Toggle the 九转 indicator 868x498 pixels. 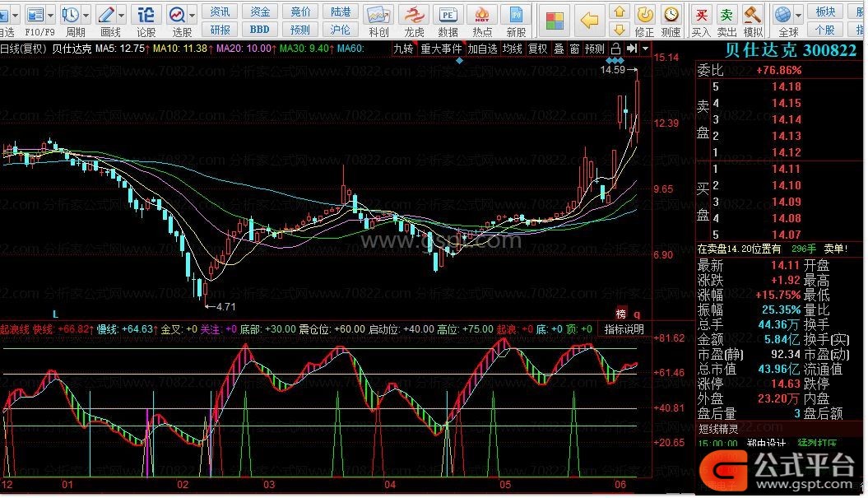click(403, 49)
